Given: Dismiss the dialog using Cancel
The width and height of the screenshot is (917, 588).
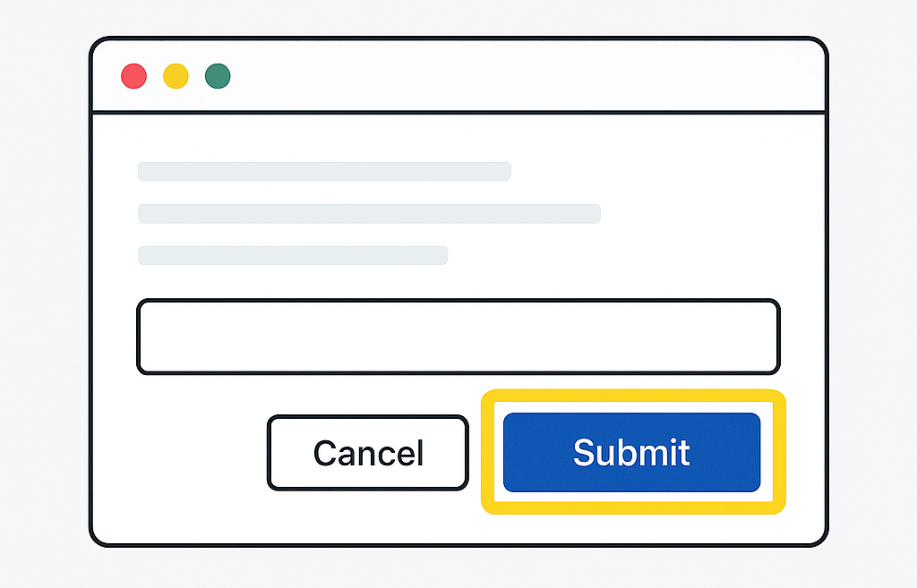Looking at the screenshot, I should tap(368, 452).
